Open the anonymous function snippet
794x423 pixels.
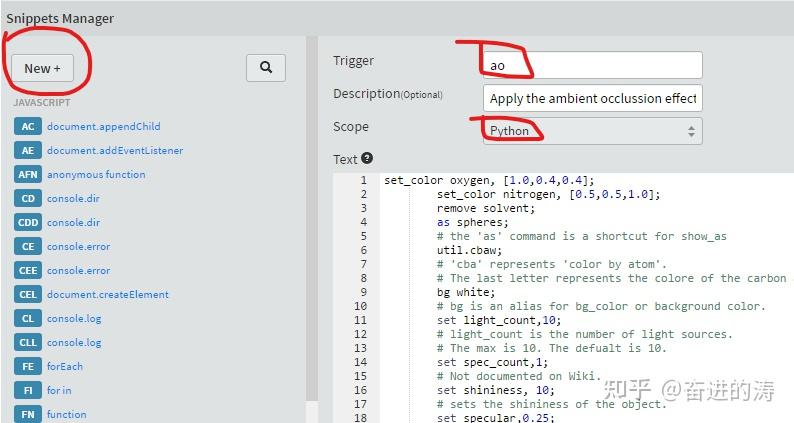point(96,174)
